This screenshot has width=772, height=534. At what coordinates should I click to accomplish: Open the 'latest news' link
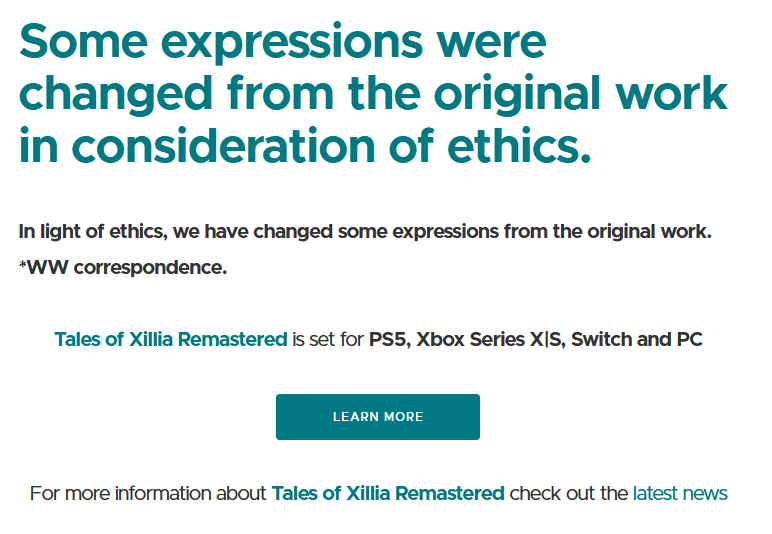[680, 493]
